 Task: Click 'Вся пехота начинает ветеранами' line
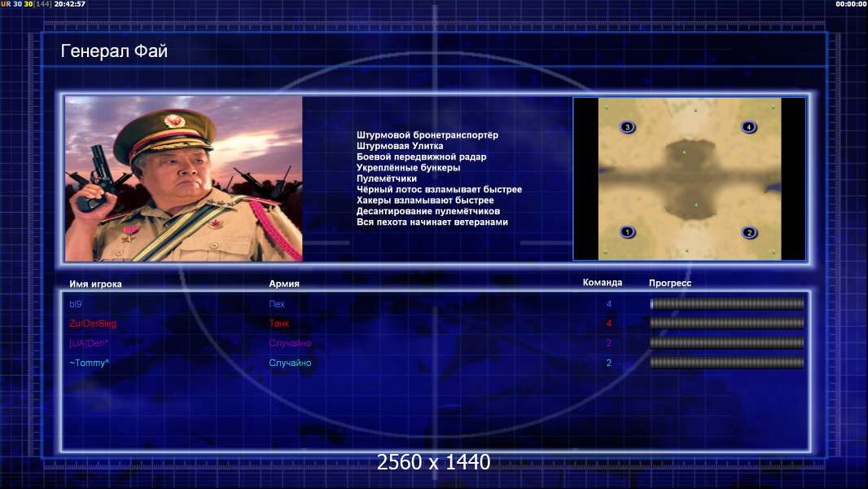[432, 222]
